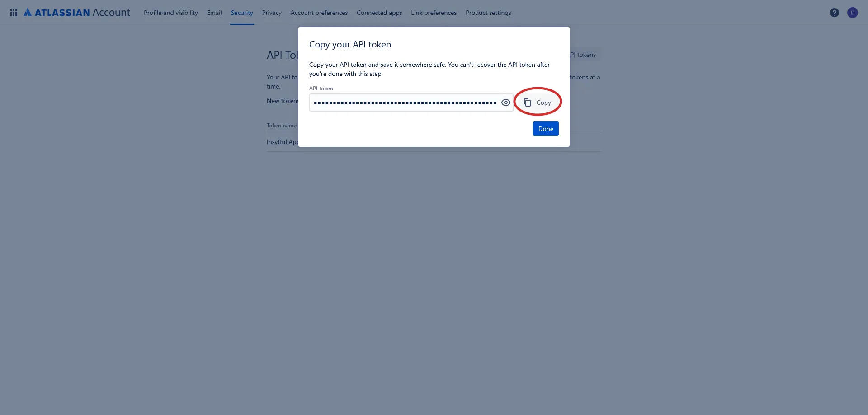
Task: Copy the API token to clipboard
Action: pos(538,103)
